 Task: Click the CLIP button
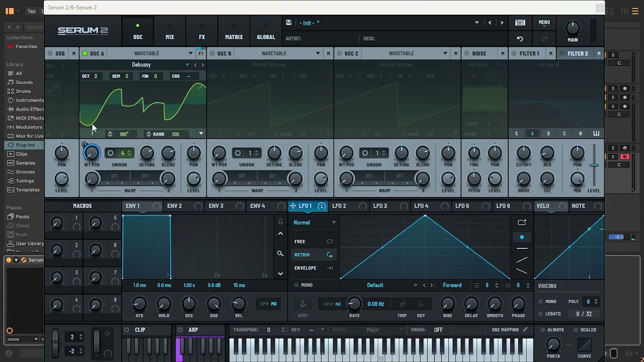[x=140, y=330]
